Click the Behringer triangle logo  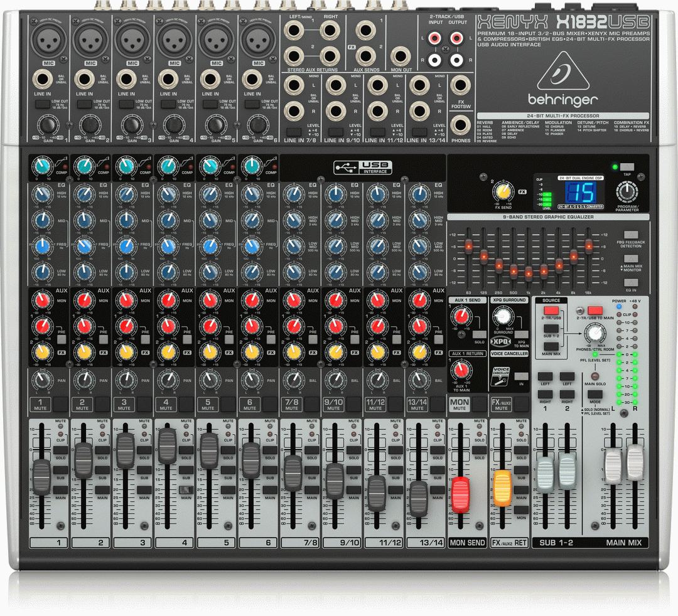pyautogui.click(x=562, y=71)
